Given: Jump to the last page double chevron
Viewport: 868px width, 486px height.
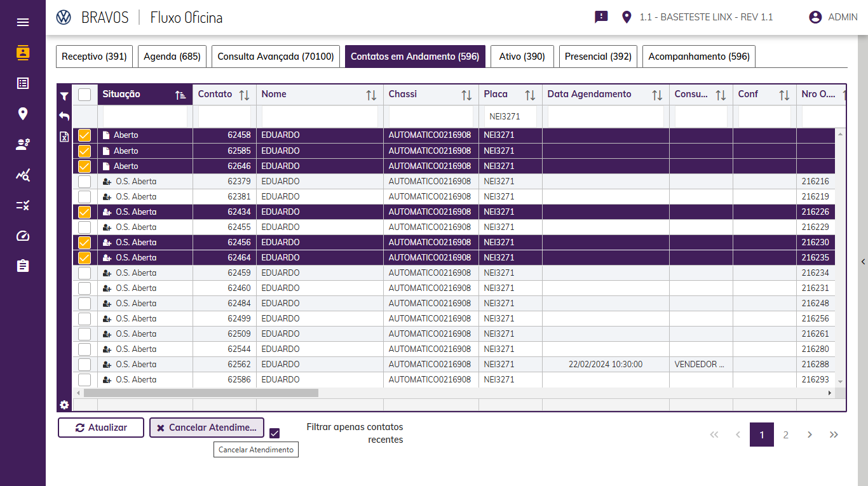Looking at the screenshot, I should pos(834,435).
